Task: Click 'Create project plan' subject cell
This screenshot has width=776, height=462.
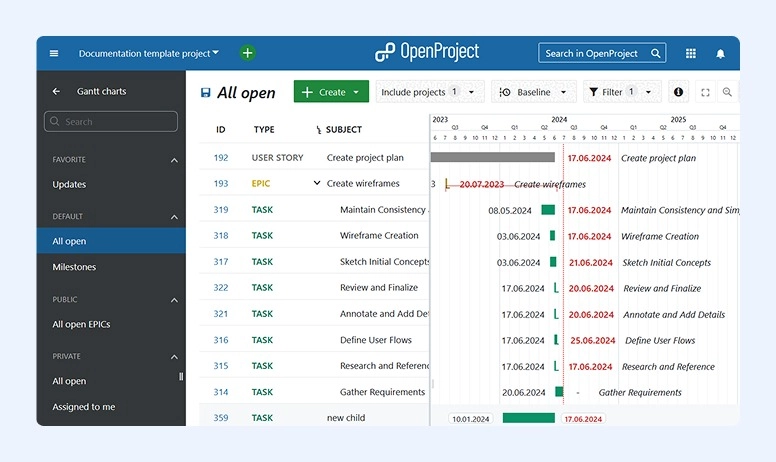Action: click(x=365, y=158)
